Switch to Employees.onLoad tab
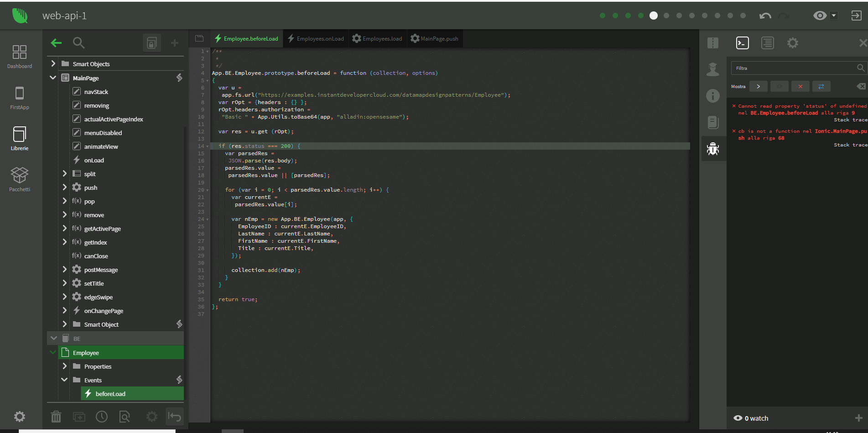The width and height of the screenshot is (868, 433). [x=316, y=38]
